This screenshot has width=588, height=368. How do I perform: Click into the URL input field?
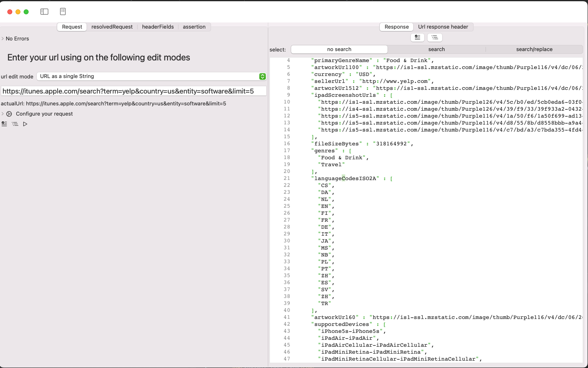coord(134,91)
